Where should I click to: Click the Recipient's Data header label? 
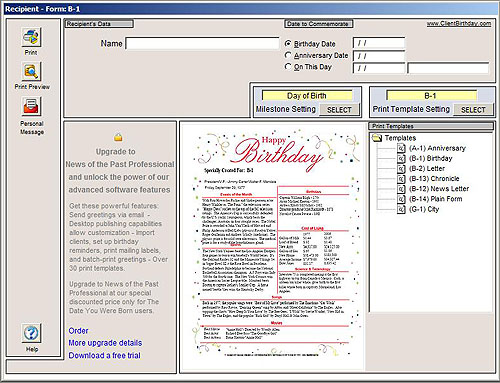tap(99, 24)
